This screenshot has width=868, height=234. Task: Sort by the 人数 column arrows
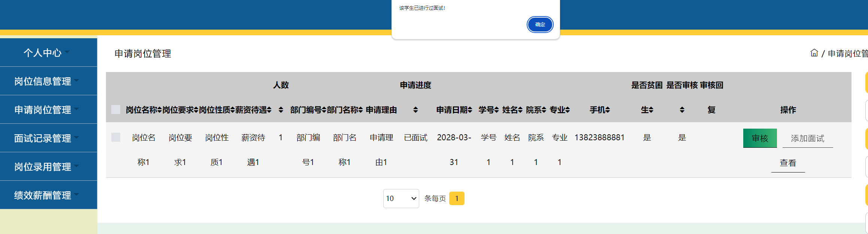(281, 110)
